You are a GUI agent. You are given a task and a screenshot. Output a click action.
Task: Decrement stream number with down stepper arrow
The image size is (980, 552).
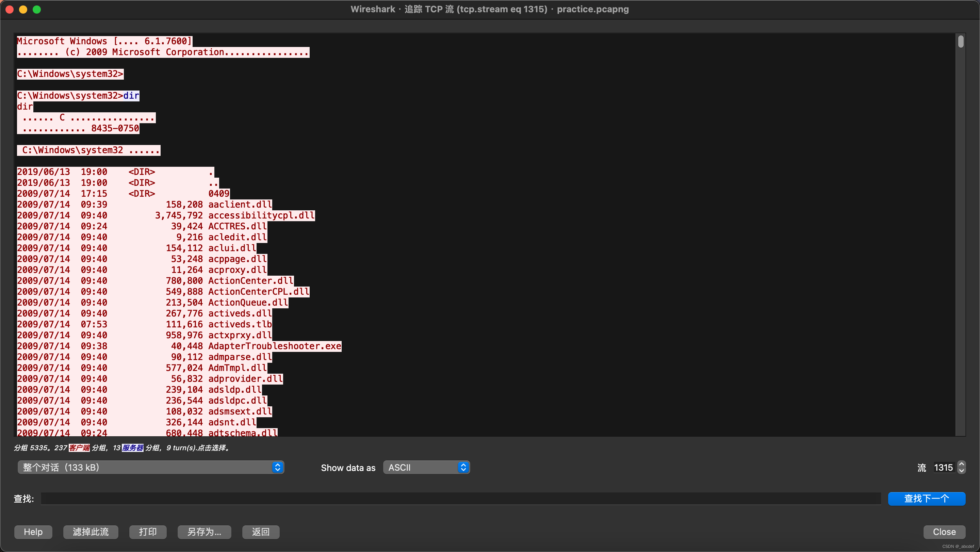tap(961, 471)
